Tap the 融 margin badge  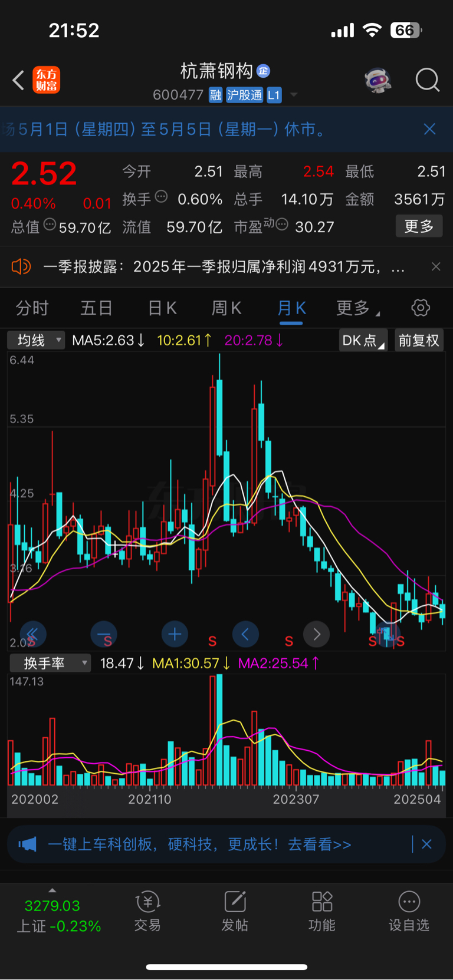(215, 95)
